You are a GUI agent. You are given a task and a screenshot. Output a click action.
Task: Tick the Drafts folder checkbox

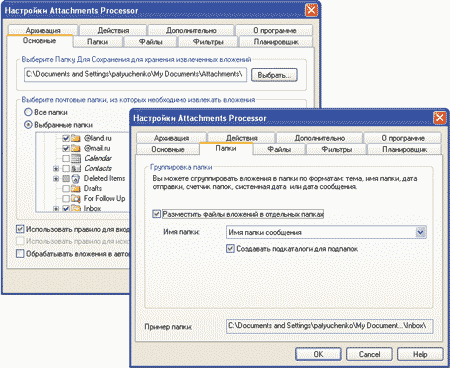[x=66, y=189]
